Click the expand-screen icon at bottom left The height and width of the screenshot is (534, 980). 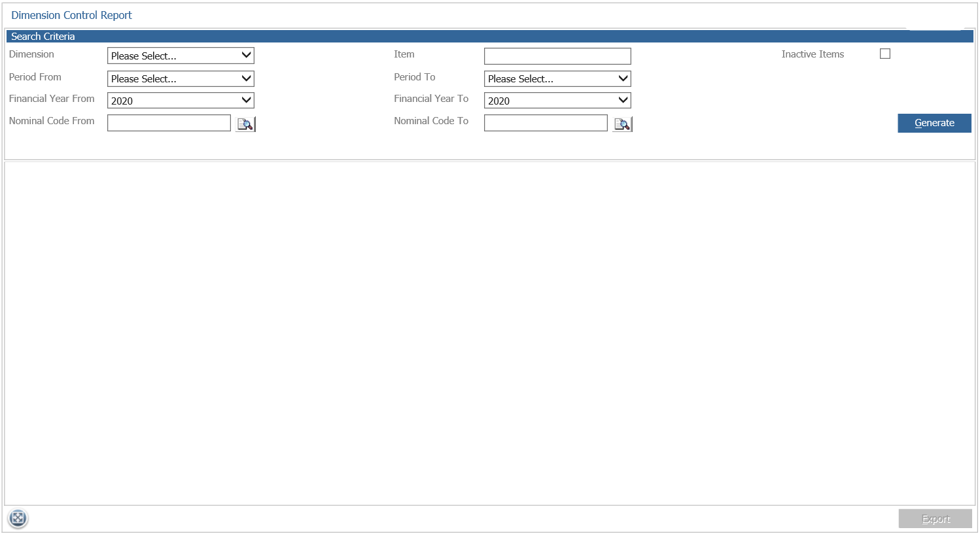point(18,518)
